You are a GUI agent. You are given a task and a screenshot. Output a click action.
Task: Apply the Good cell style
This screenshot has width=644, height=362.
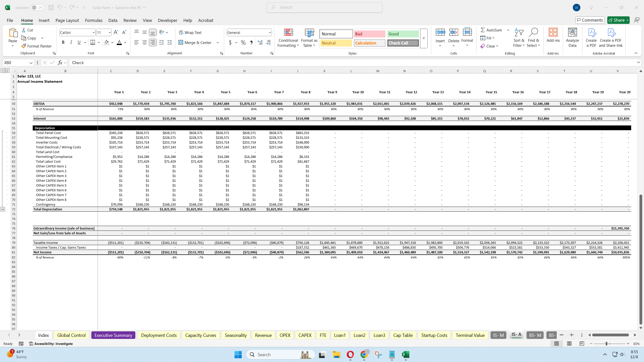click(x=403, y=34)
